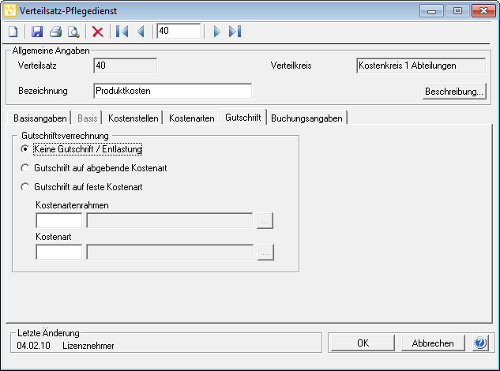Go to the next record
500x371 pixels.
[x=217, y=32]
